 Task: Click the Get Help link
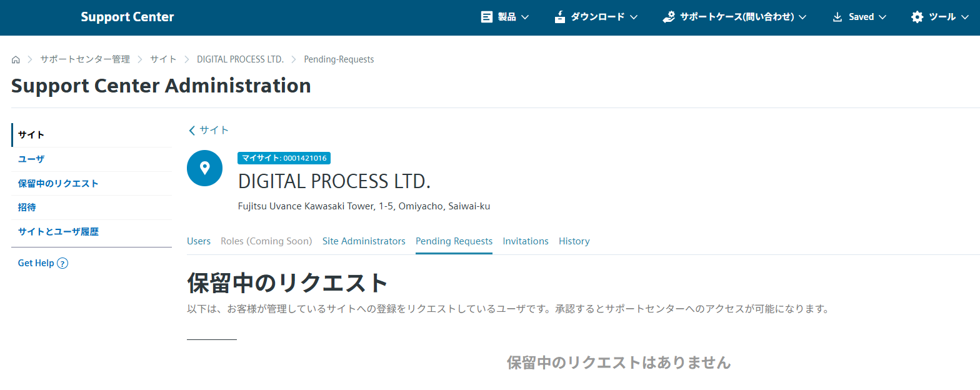[x=36, y=264]
